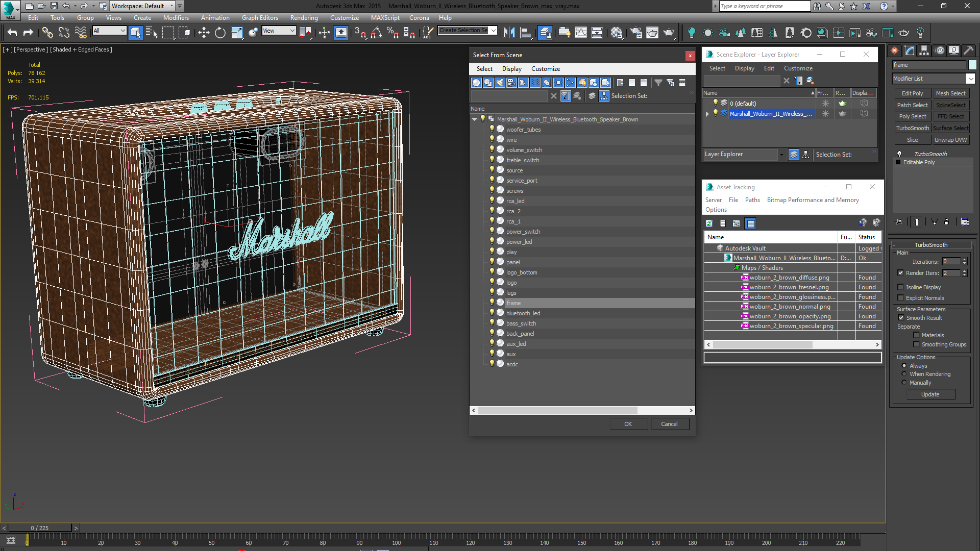Screen dimensions: 980x551
Task: Expand the Editable Poly stack entry
Action: tap(898, 162)
